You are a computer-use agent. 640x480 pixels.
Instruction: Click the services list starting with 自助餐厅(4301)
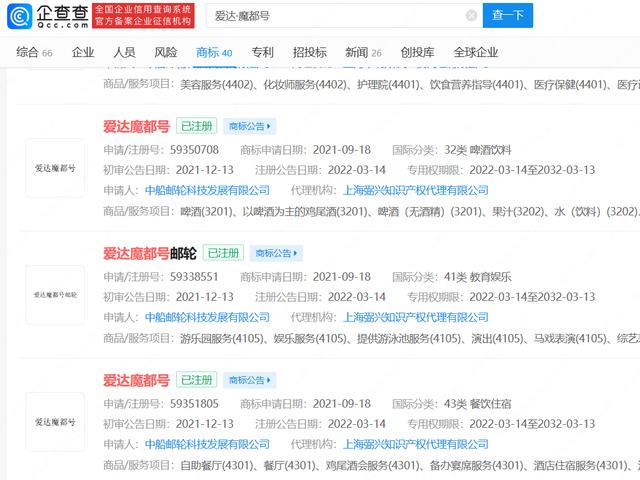tap(410, 465)
